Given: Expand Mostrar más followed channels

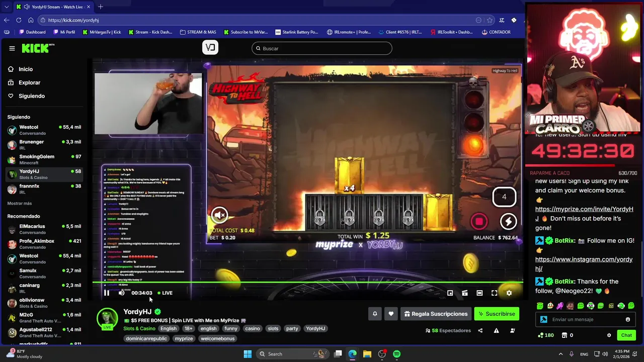Looking at the screenshot, I should pos(20,204).
